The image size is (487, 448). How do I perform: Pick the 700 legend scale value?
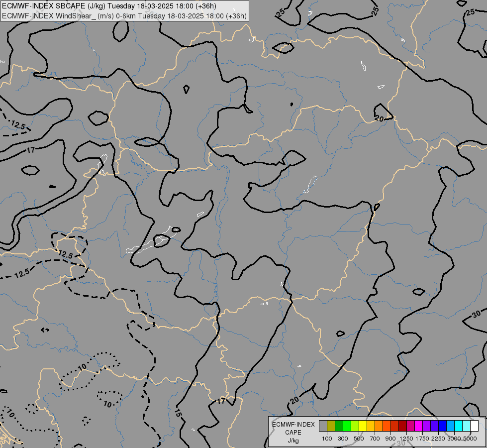point(375,439)
